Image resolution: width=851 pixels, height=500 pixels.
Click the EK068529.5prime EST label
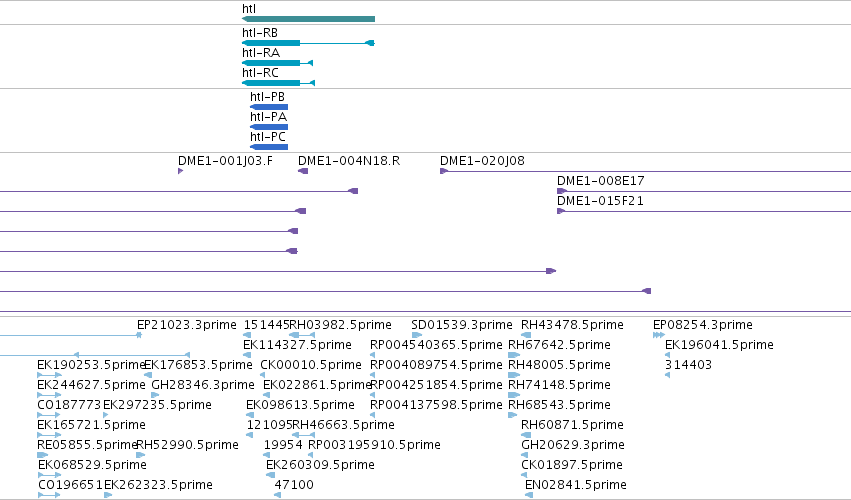tap(92, 465)
